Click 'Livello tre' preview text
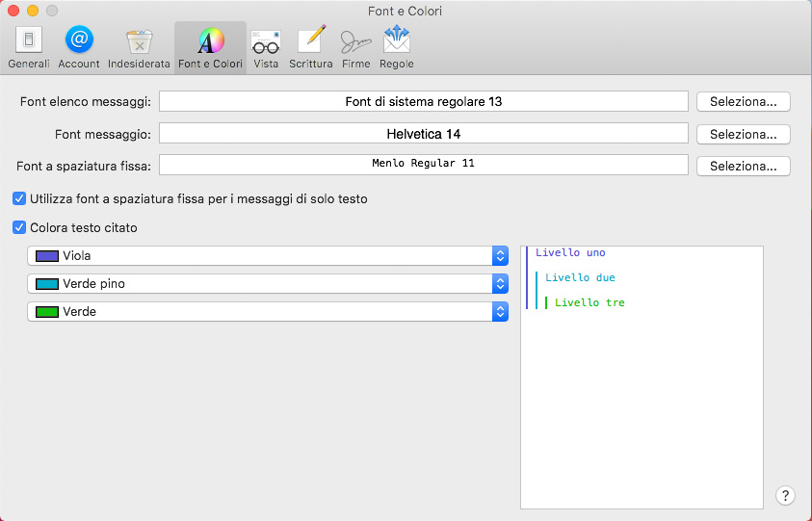The width and height of the screenshot is (812, 521). 589,302
